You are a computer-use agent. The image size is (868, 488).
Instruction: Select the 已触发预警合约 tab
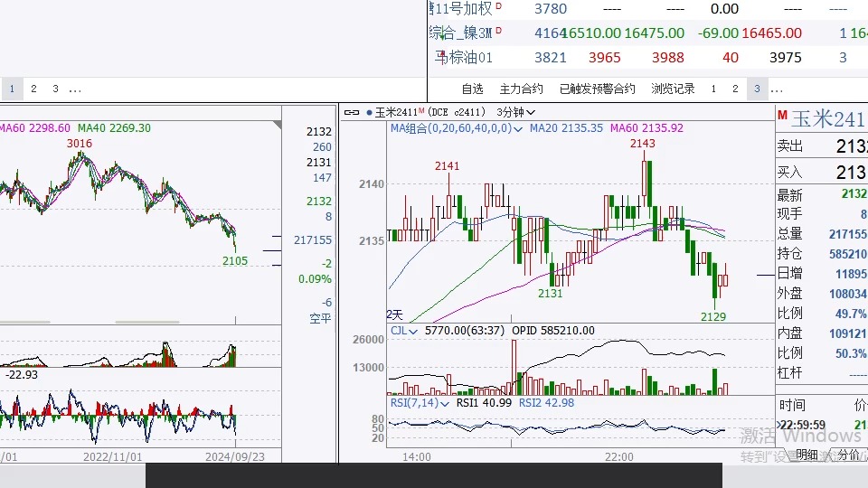pyautogui.click(x=597, y=89)
